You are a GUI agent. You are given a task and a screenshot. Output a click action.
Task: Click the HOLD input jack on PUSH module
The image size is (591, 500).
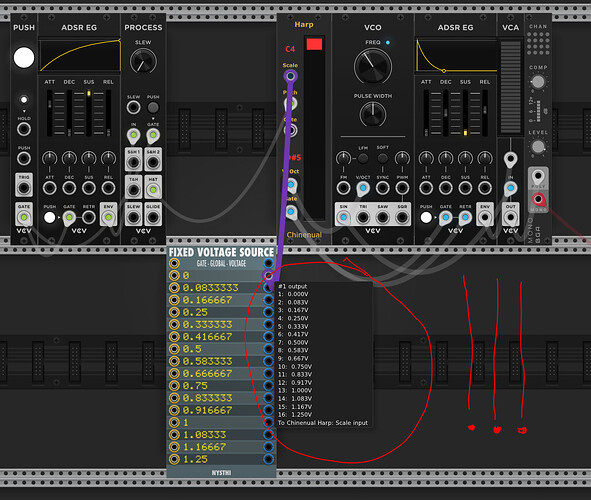point(24,129)
